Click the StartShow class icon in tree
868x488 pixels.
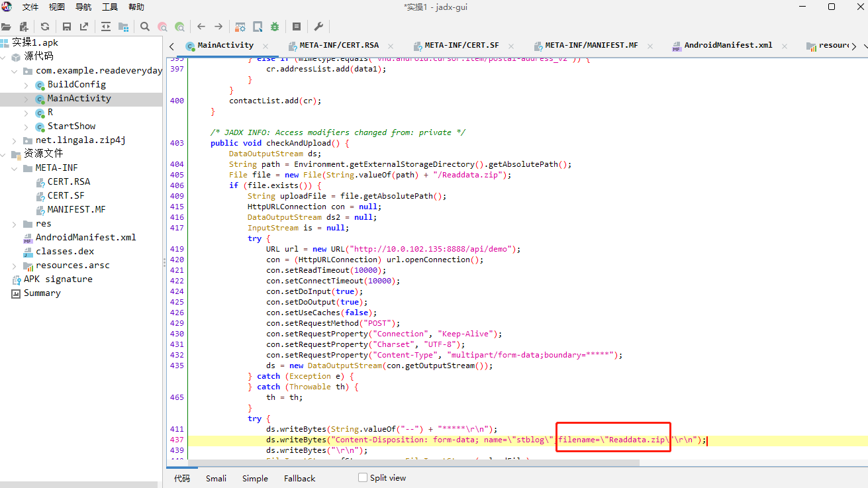click(40, 126)
